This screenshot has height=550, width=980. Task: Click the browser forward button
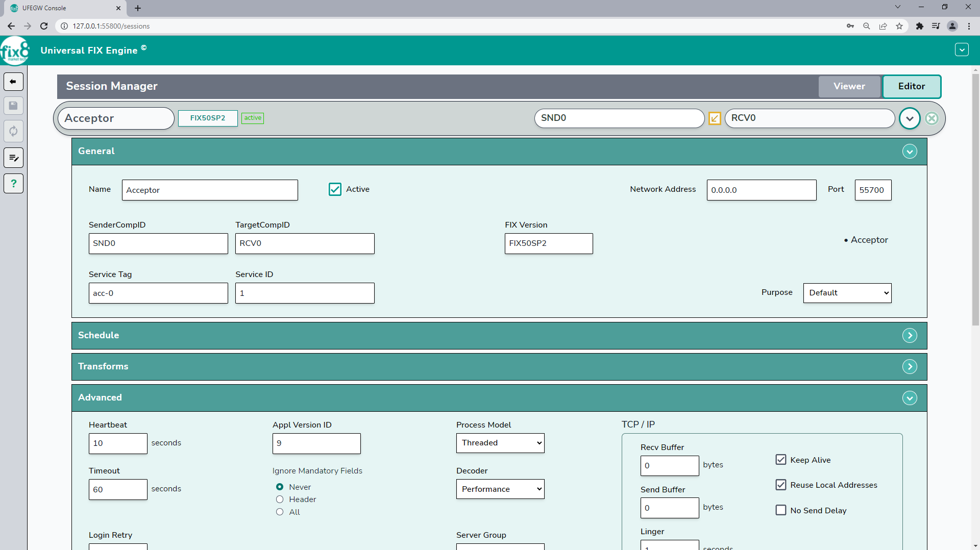click(28, 26)
